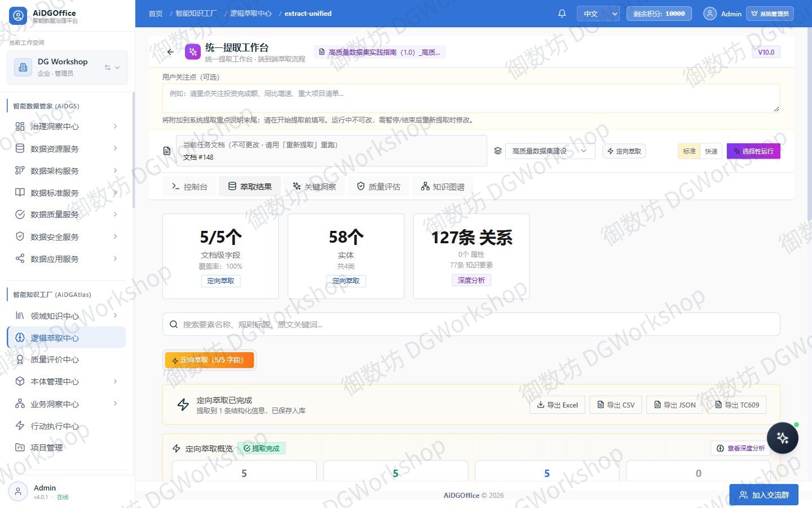Click 加入交流群 button

pyautogui.click(x=764, y=495)
